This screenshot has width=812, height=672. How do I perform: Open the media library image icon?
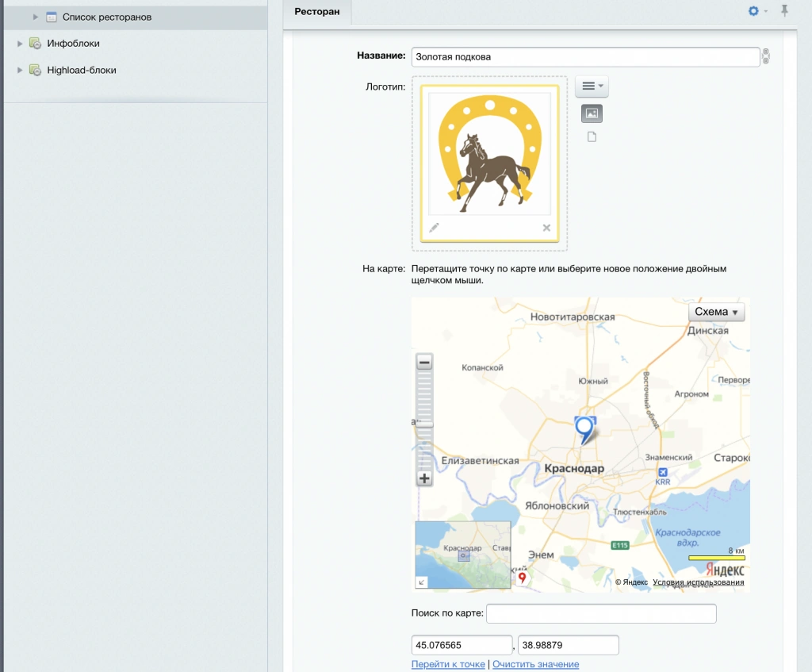point(592,113)
